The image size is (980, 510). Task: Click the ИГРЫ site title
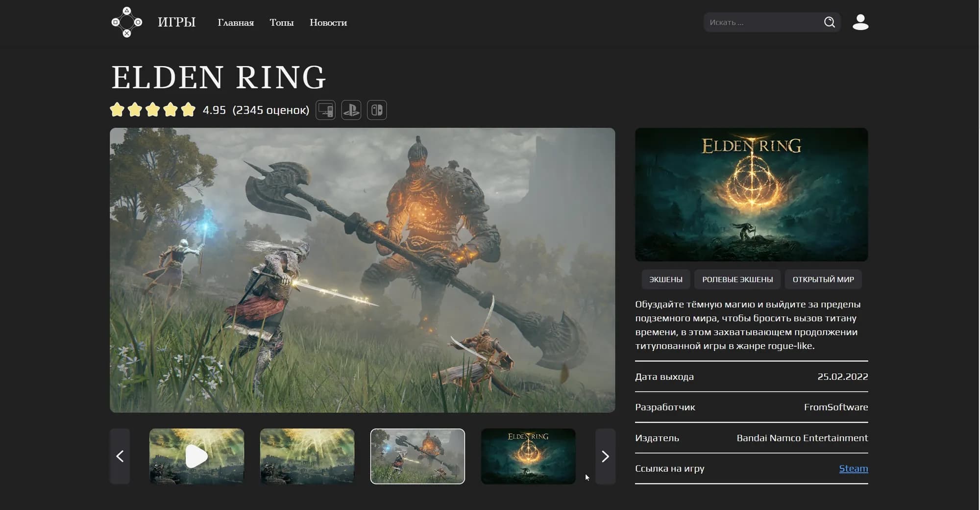(176, 22)
